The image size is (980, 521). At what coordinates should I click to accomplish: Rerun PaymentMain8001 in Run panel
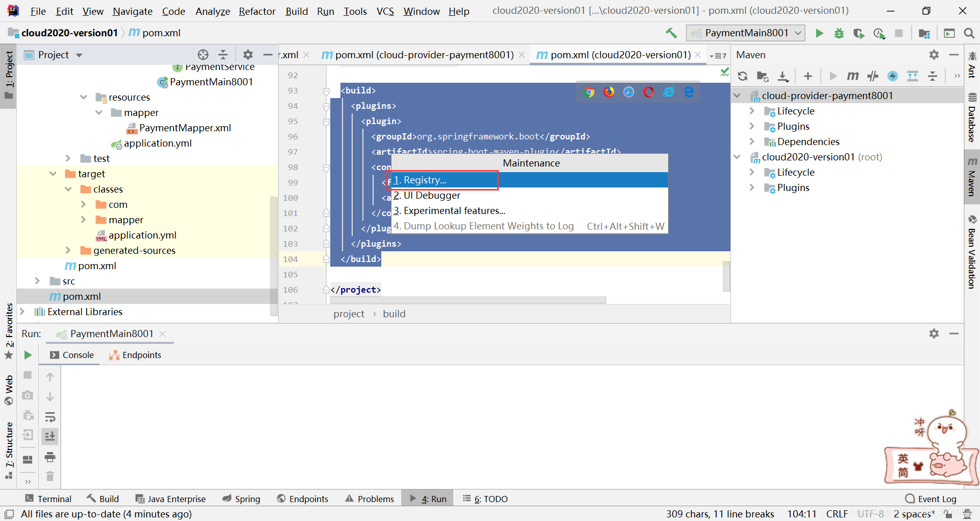click(x=28, y=355)
